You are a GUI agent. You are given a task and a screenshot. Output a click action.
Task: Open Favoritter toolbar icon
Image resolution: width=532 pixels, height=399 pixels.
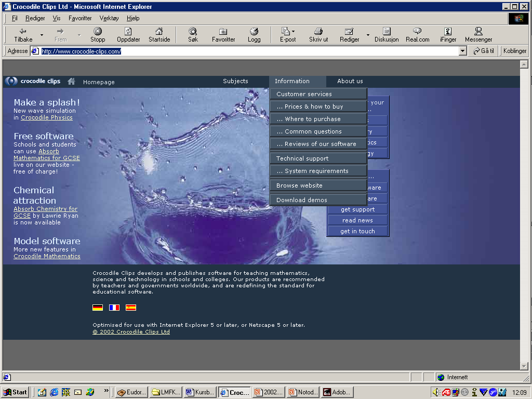[x=223, y=32]
